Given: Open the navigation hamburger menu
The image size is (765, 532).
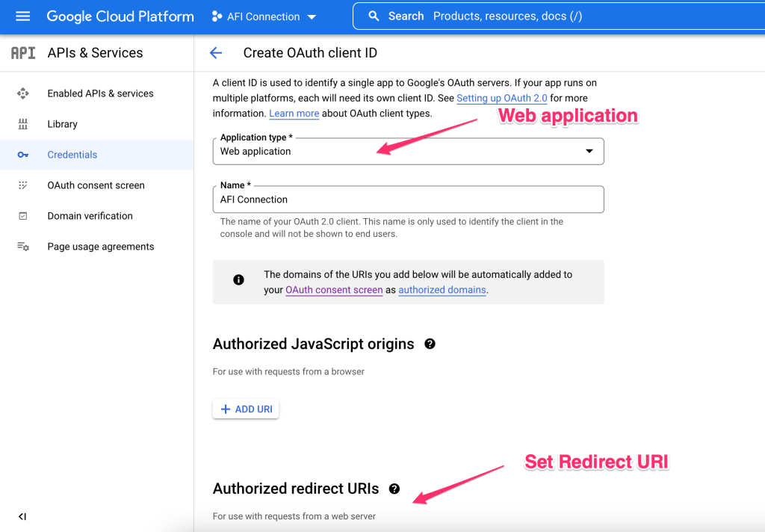Looking at the screenshot, I should click(x=22, y=15).
